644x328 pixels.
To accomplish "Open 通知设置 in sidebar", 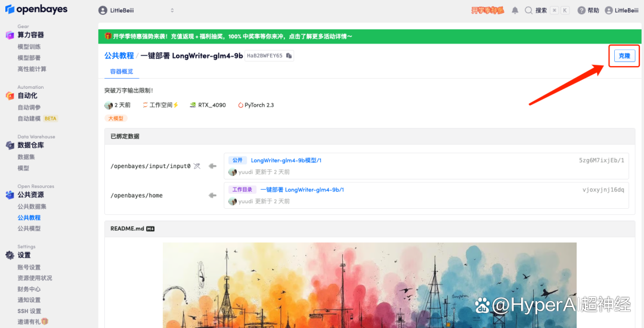I will (x=29, y=300).
